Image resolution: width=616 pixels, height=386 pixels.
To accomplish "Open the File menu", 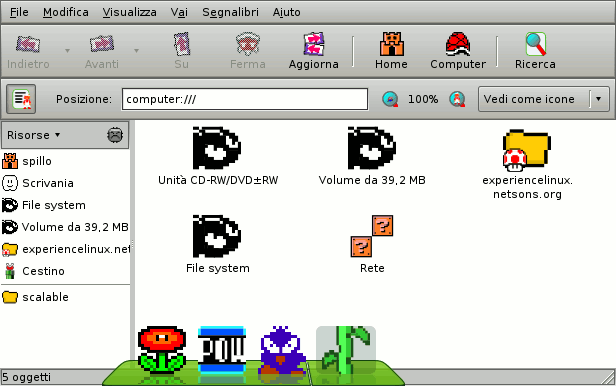I will click(x=19, y=12).
